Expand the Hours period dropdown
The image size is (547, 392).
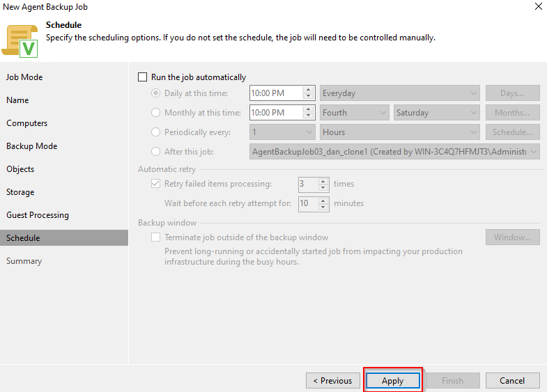399,132
